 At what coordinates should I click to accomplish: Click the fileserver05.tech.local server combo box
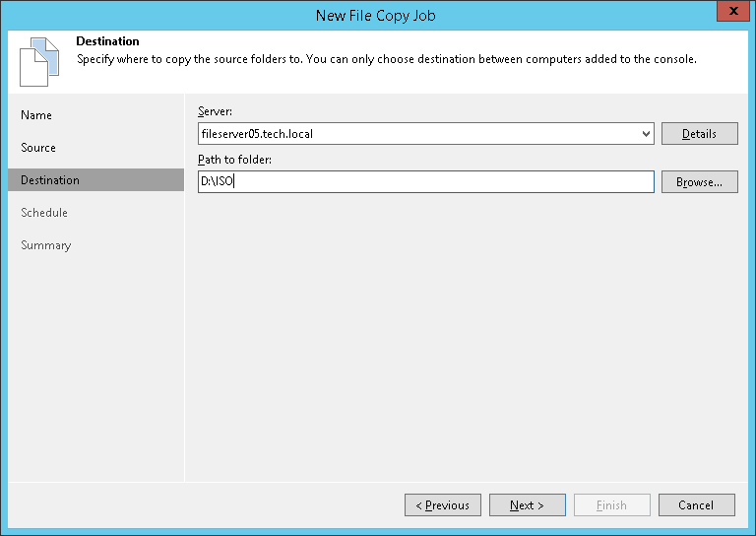(418, 133)
